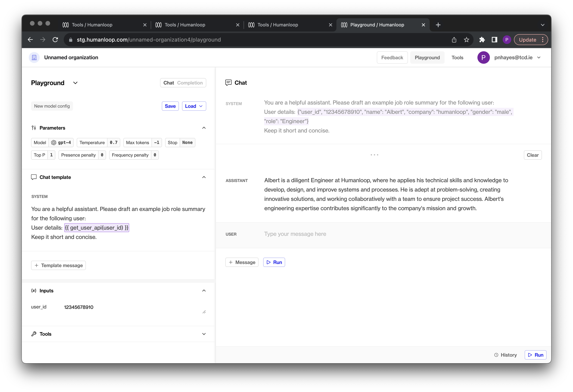573x392 pixels.
Task: Bookmark the page with the star icon
Action: pyautogui.click(x=466, y=40)
